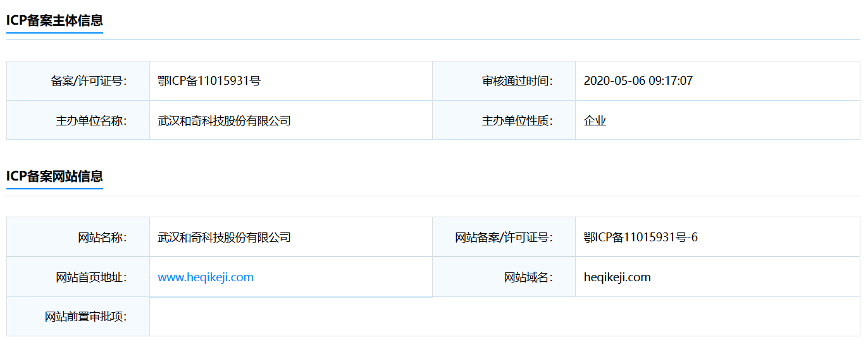Click the domain value heqikeji.com
The height and width of the screenshot is (349, 868).
(617, 277)
